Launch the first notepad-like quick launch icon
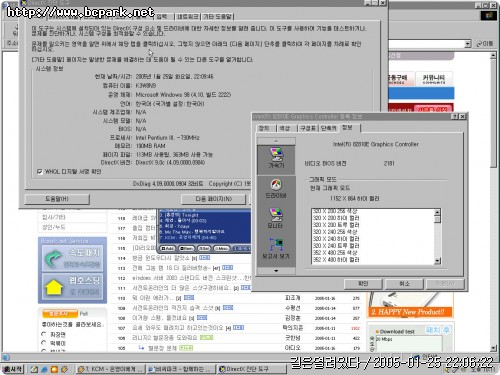Viewport: 500px width, 375px height. coord(34,369)
